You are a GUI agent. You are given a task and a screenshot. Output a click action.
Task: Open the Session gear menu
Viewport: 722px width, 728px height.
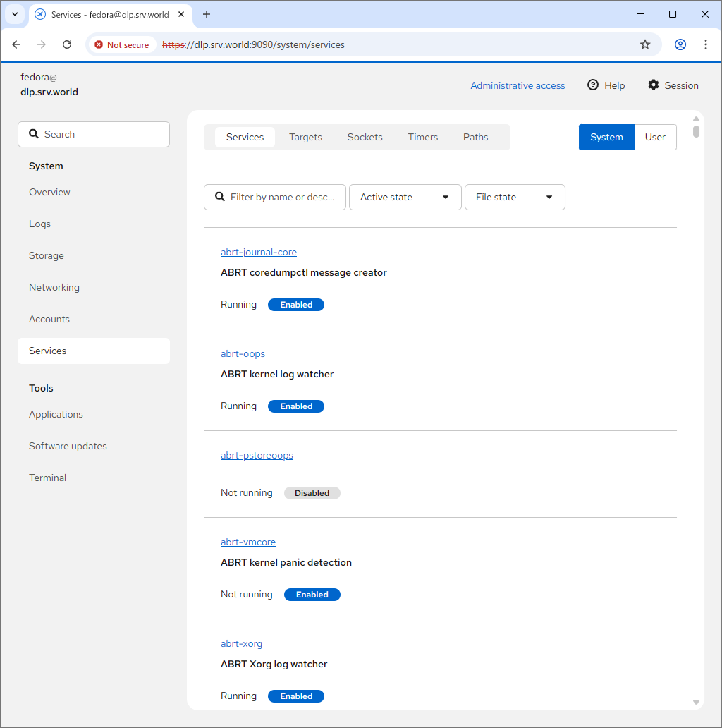click(673, 85)
